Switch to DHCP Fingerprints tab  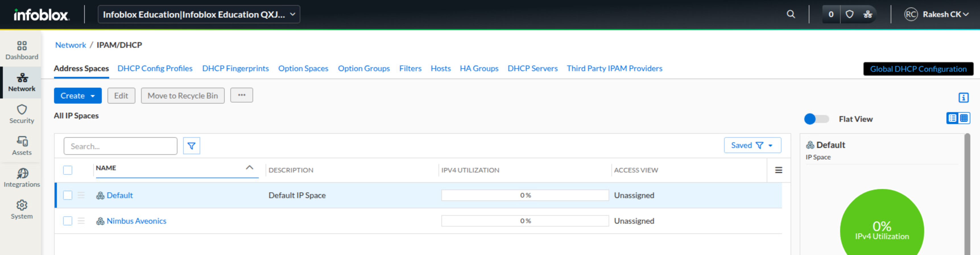pos(235,69)
